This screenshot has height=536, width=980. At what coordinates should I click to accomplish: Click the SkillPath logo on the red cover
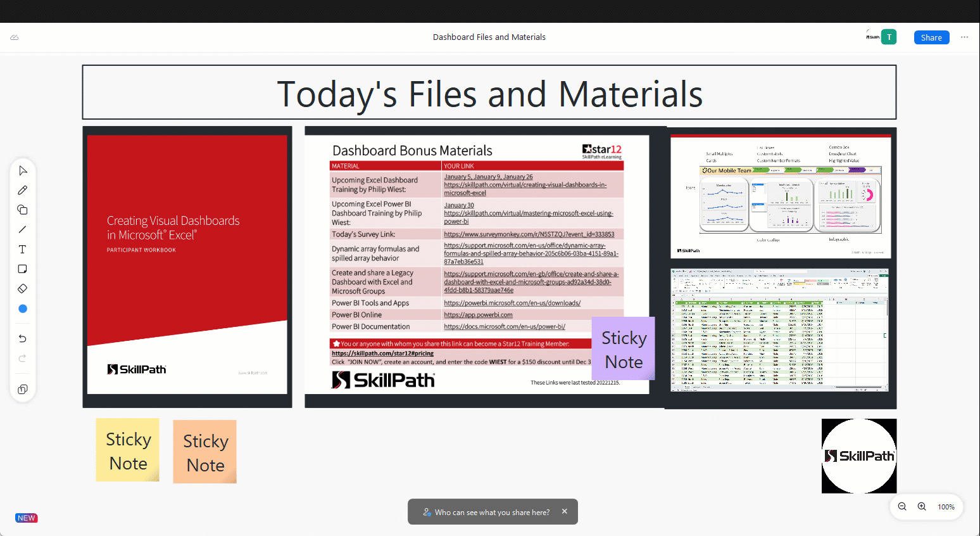[137, 369]
